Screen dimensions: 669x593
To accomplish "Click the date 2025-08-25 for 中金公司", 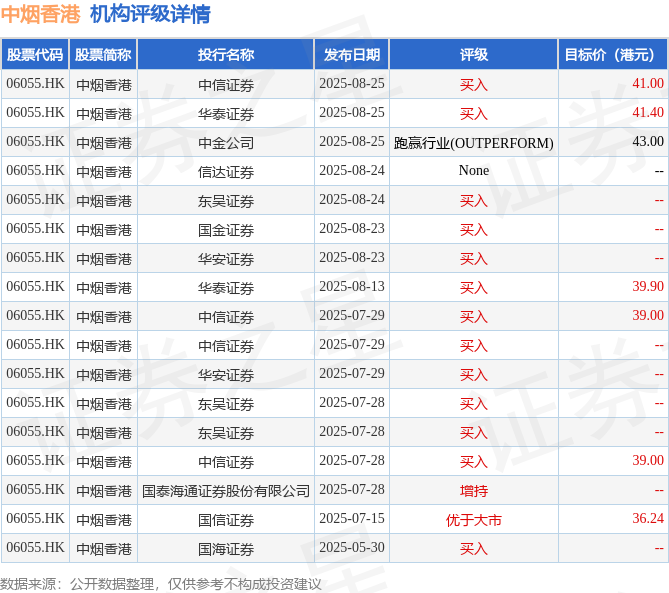I will [352, 141].
